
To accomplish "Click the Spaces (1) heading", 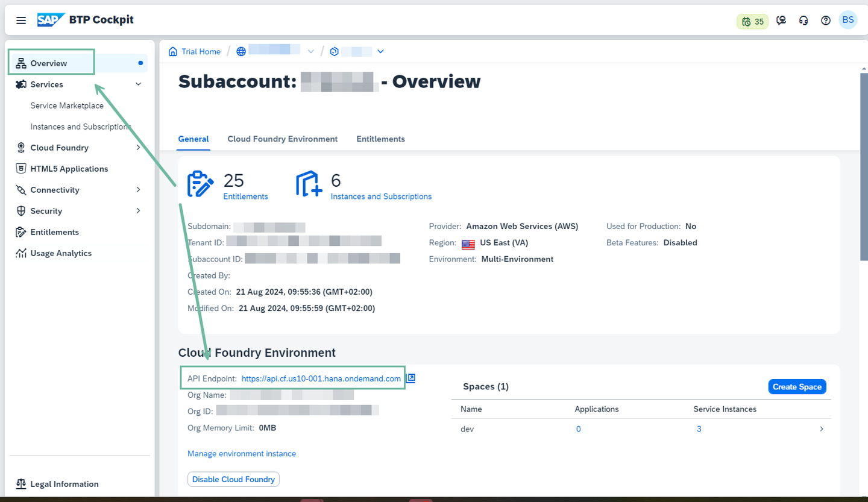I will (x=486, y=387).
